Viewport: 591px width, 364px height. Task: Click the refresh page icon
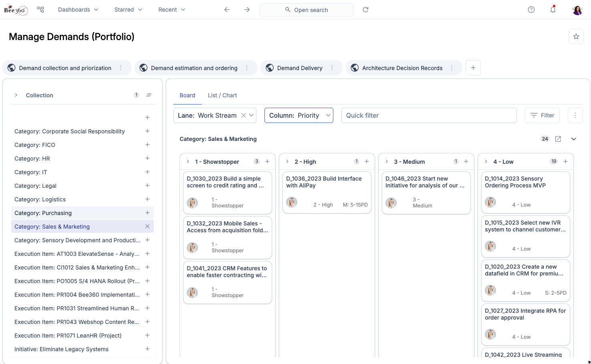coord(365,10)
